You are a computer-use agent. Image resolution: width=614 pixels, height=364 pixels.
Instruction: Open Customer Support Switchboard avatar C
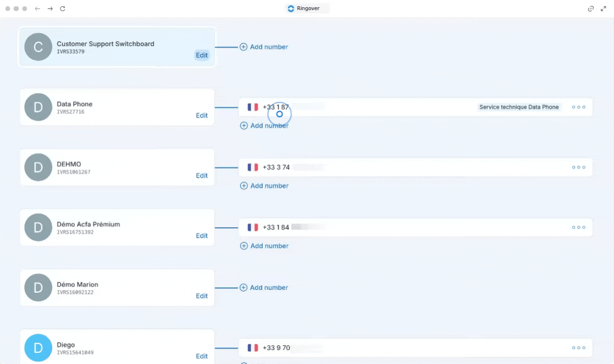(38, 47)
